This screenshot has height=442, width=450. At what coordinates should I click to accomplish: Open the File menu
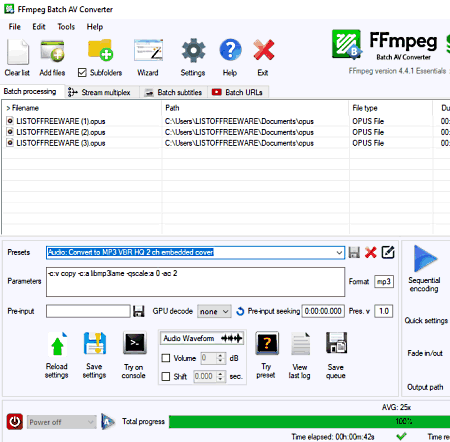(15, 27)
